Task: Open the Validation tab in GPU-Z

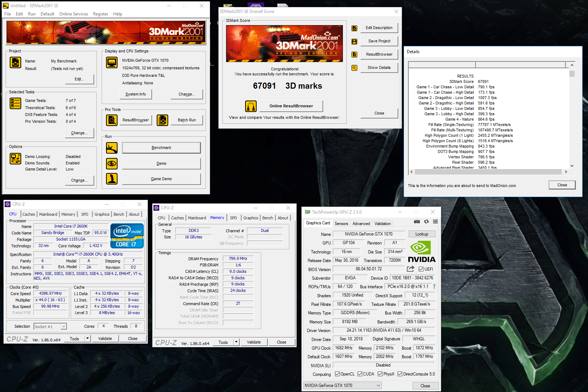Action: pos(383,223)
